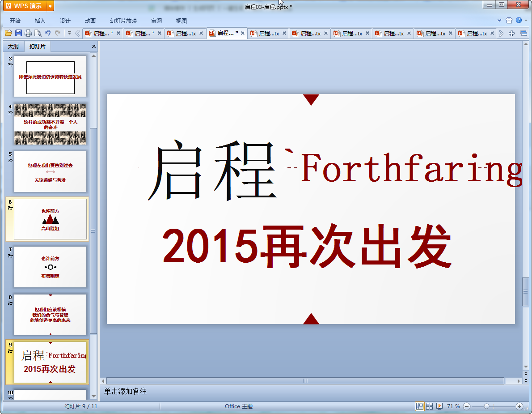Click the thumbnail pane scrollbar thumb
Image resolution: width=532 pixels, height=414 pixels.
pyautogui.click(x=93, y=230)
